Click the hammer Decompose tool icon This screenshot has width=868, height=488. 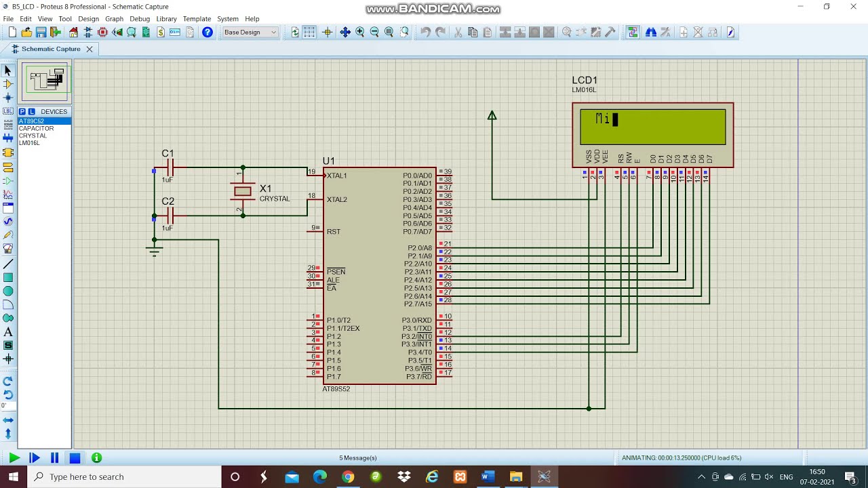coord(610,32)
